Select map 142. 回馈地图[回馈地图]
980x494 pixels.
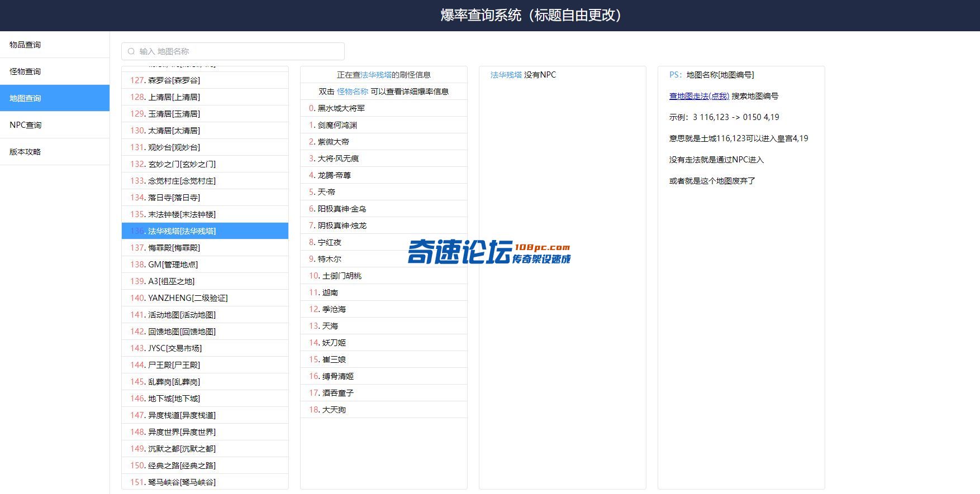click(x=205, y=332)
